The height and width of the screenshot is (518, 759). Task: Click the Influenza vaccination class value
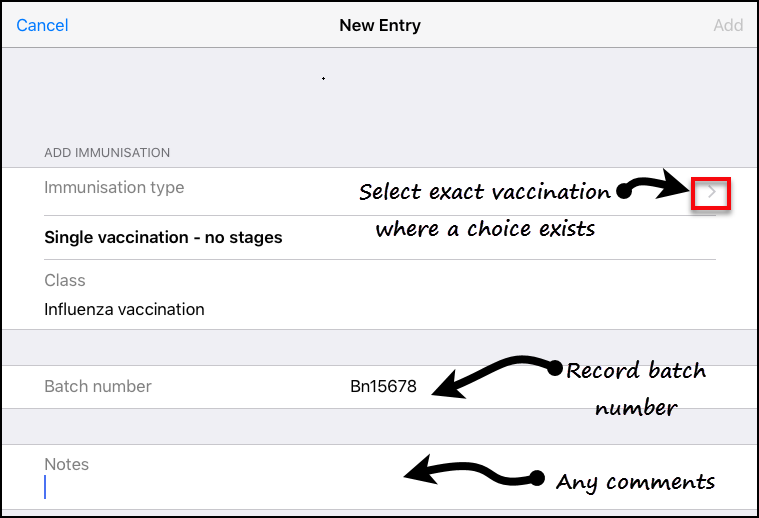pyautogui.click(x=124, y=309)
